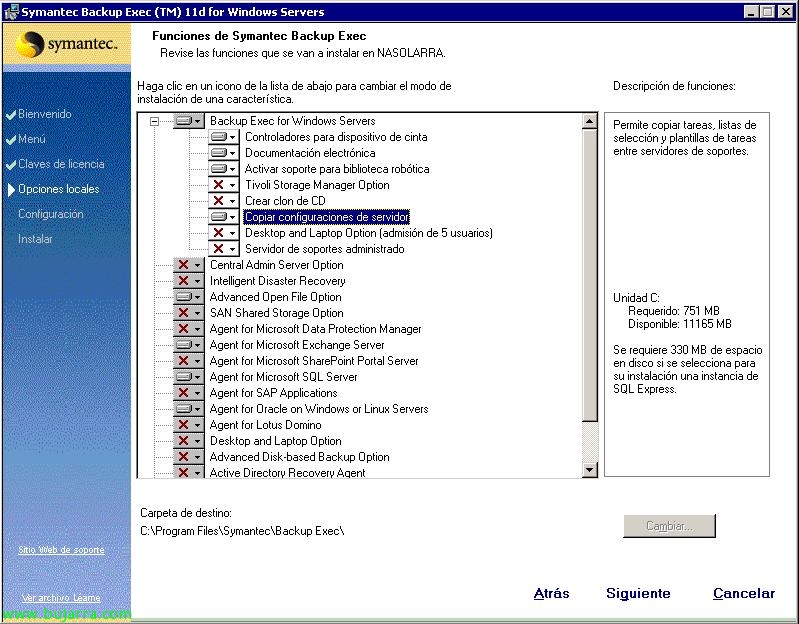Click red X icon beside Agent for Lotus Domino
Viewport: 799px width, 624px height.
(x=189, y=425)
